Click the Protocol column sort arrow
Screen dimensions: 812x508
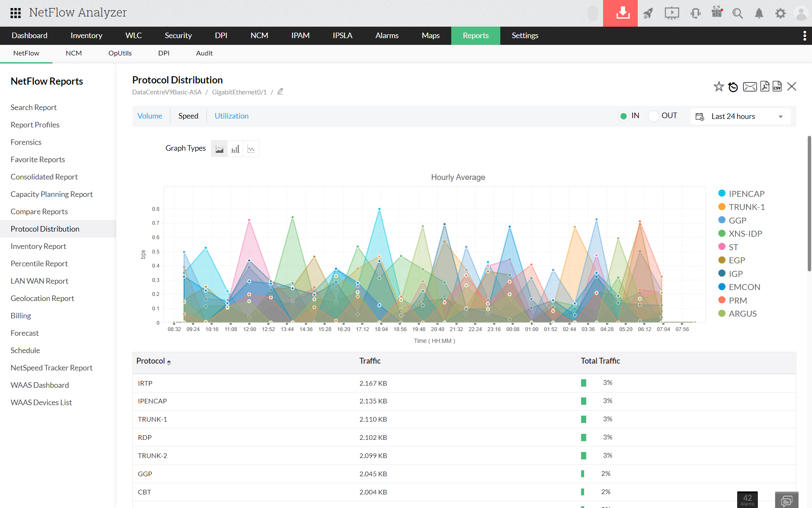(x=170, y=361)
